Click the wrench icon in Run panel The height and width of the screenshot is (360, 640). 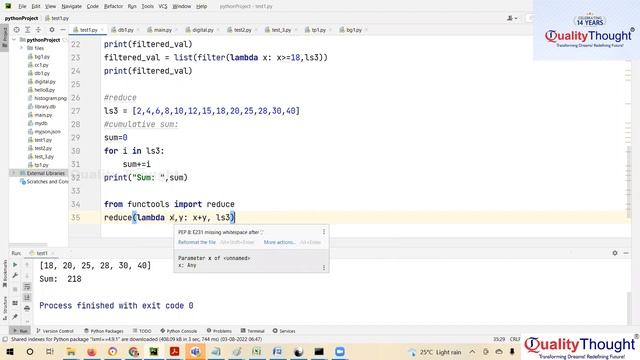15,276
